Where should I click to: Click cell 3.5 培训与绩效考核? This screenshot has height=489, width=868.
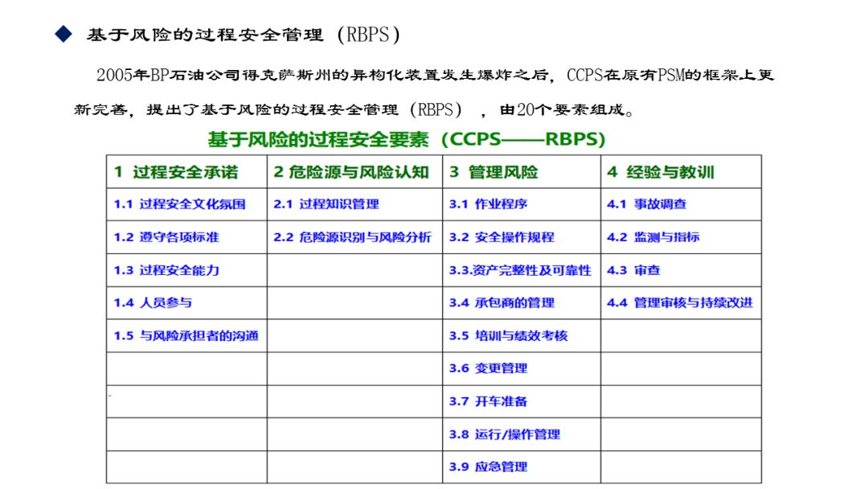522,335
